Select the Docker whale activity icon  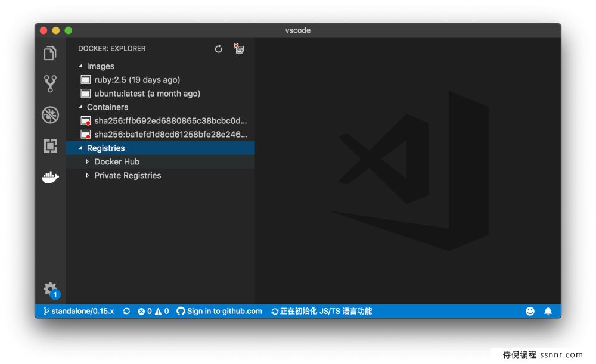tap(50, 177)
